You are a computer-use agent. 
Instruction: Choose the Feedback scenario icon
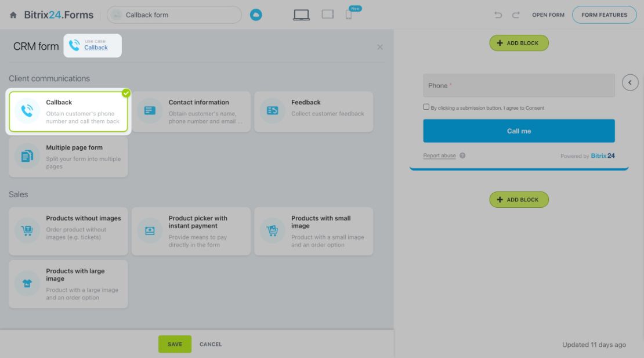[x=272, y=110]
